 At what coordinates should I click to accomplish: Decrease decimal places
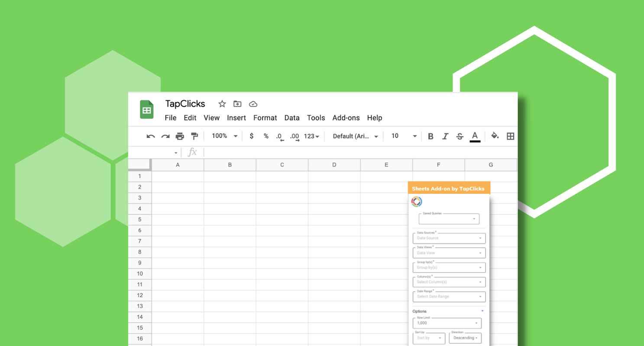pos(279,136)
